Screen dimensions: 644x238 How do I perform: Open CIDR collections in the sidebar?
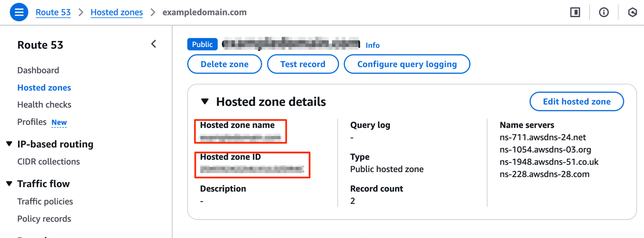tap(49, 161)
